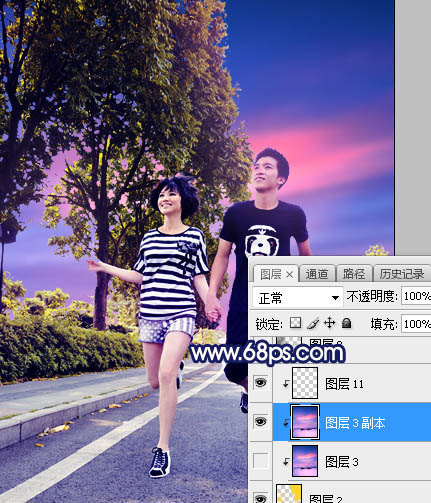431x503 pixels.
Task: Hide the 图层 3 副本 layer
Action: 260,421
